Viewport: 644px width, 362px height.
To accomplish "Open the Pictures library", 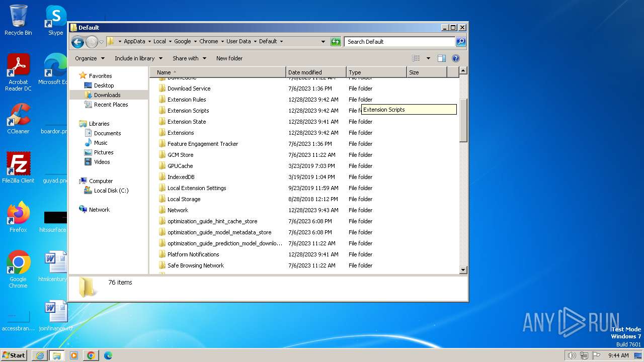I will (x=104, y=152).
